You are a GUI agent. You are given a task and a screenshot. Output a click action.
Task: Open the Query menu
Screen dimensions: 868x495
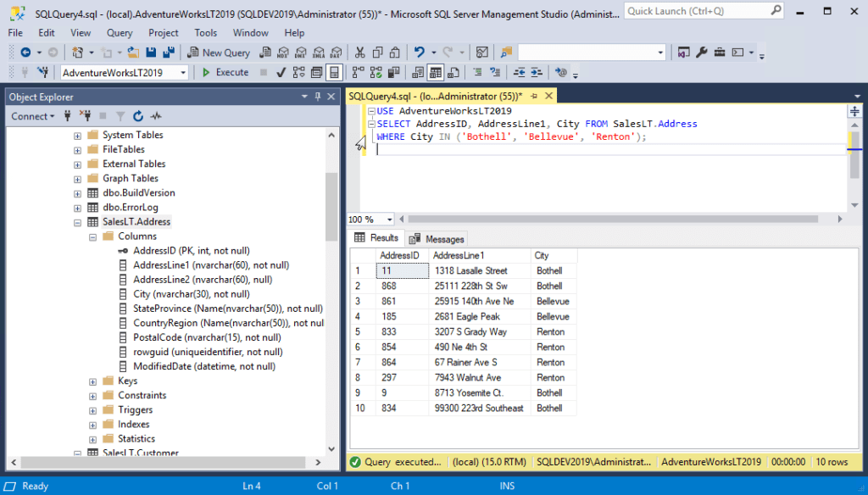(x=119, y=33)
